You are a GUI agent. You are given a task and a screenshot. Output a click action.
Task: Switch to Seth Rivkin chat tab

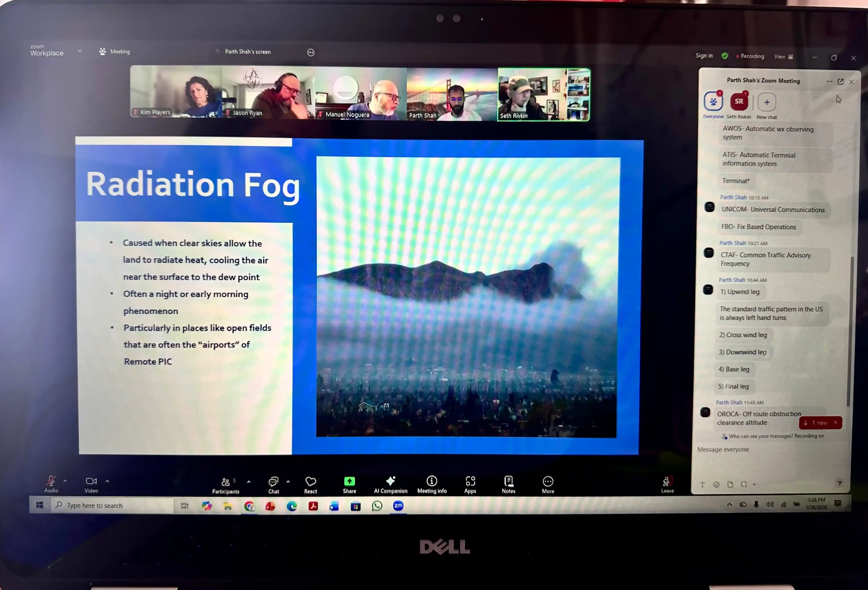(738, 102)
